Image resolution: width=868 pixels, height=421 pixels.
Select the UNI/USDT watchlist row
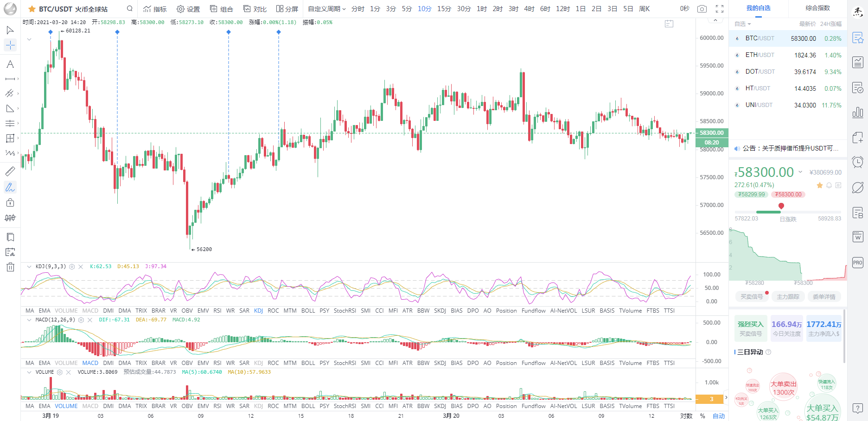point(788,105)
